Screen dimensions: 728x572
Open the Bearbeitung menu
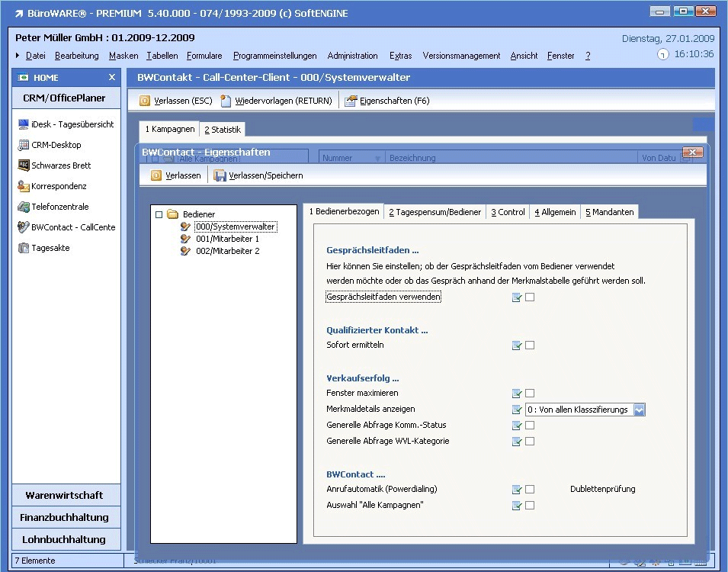pos(76,56)
